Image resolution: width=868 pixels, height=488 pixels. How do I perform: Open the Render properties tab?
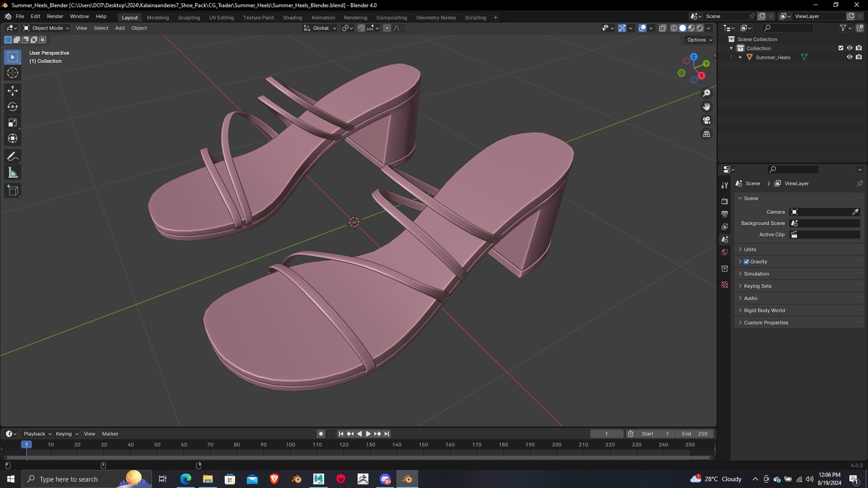pos(725,201)
